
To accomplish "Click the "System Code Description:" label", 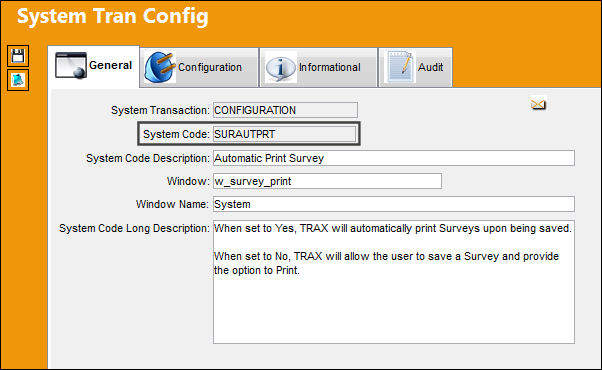I will [x=148, y=159].
